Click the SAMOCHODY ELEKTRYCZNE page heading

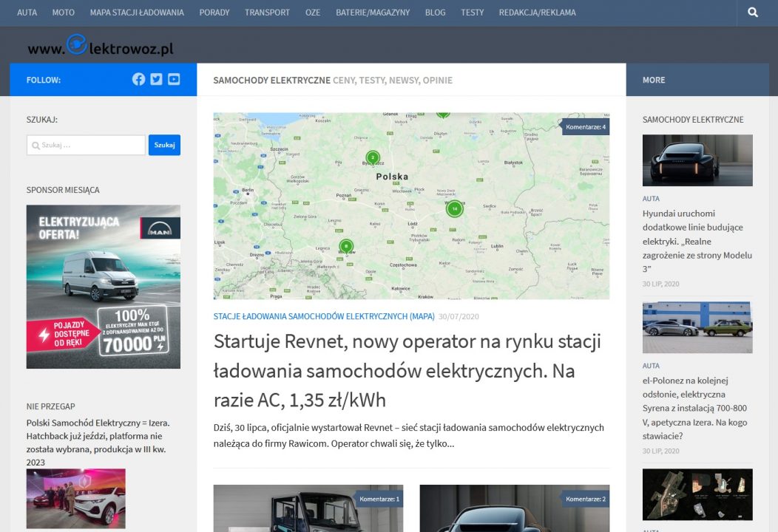click(272, 80)
